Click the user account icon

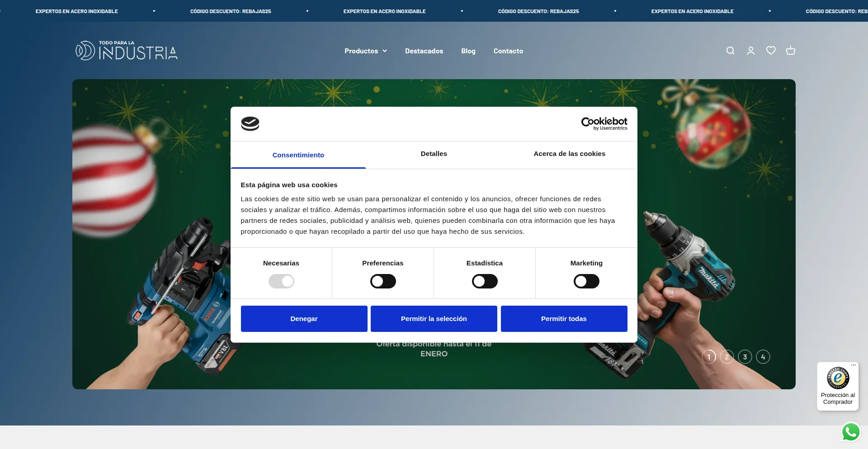pyautogui.click(x=750, y=51)
